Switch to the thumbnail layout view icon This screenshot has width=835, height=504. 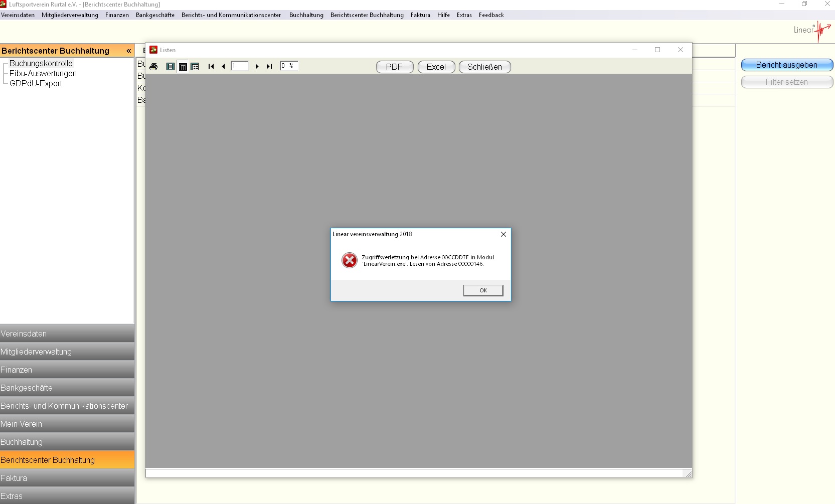[x=195, y=67]
